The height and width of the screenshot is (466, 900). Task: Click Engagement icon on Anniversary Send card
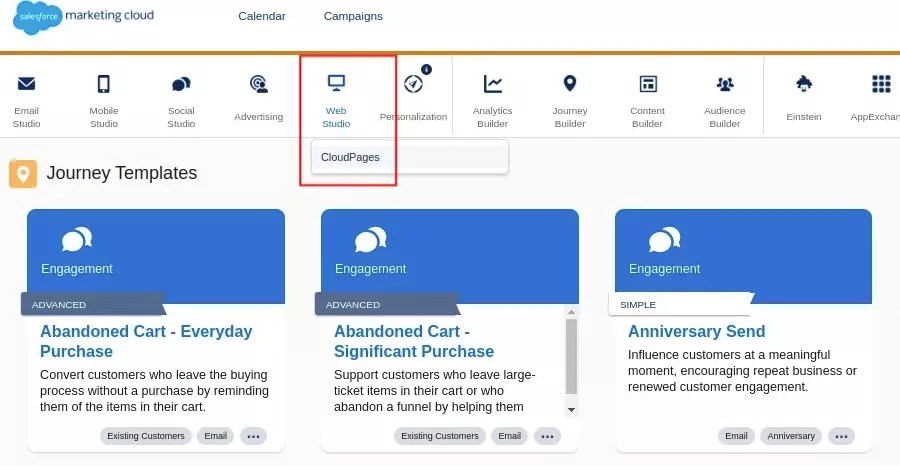click(665, 239)
